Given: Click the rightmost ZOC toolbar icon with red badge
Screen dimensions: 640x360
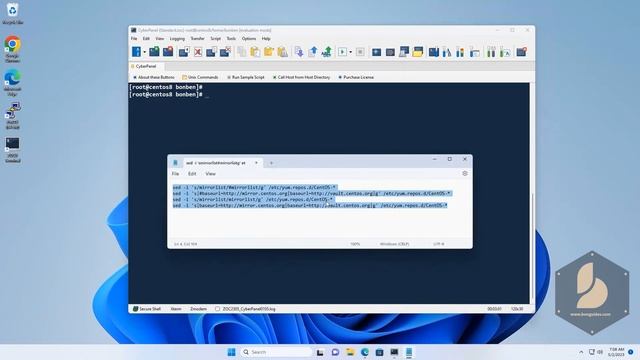Looking at the screenshot, I should (521, 52).
